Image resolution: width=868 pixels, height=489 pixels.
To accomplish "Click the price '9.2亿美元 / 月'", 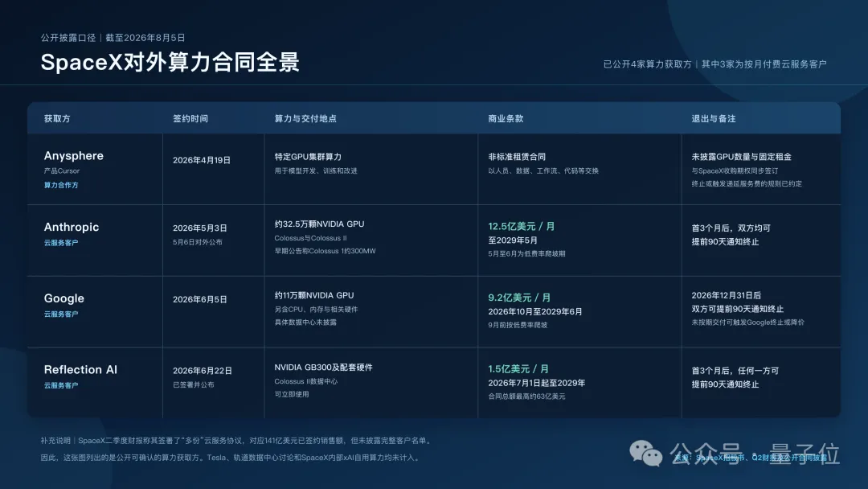I will pyautogui.click(x=519, y=298).
